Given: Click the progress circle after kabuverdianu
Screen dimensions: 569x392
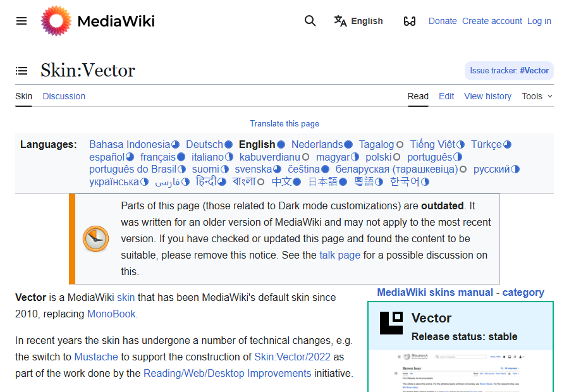Looking at the screenshot, I should click(x=305, y=157).
